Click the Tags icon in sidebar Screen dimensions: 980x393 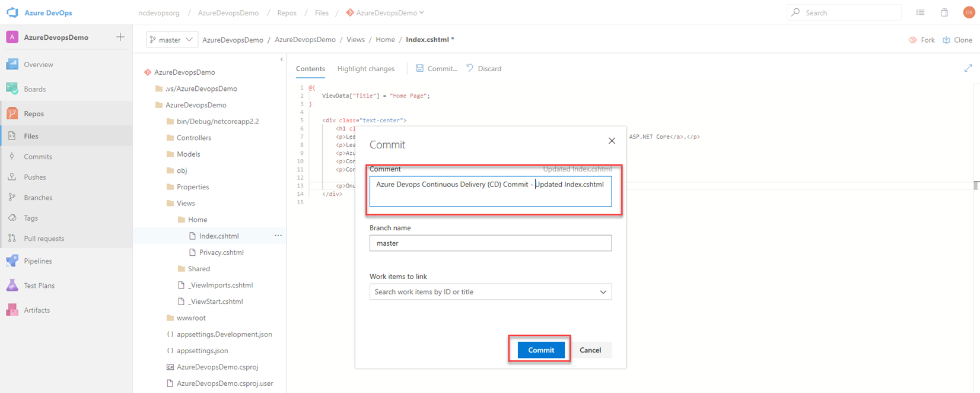click(12, 218)
